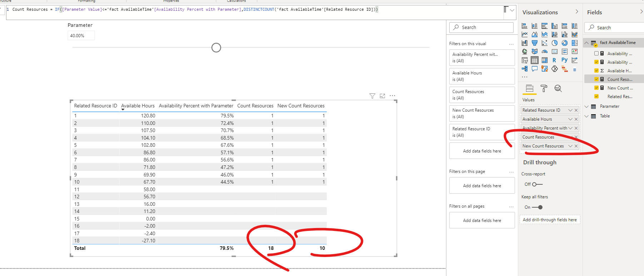
Task: Turn off the Keep all filters toggle
Action: click(537, 207)
